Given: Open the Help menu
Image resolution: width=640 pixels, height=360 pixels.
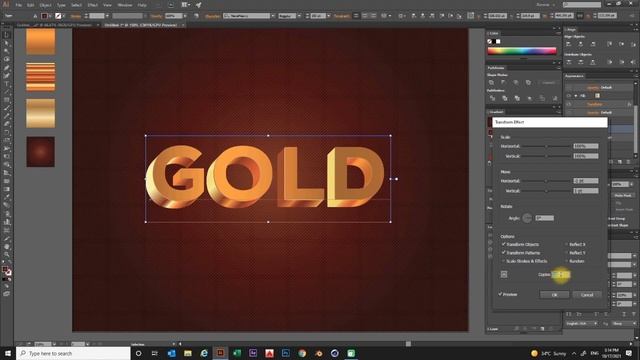Looking at the screenshot, I should (142, 5).
